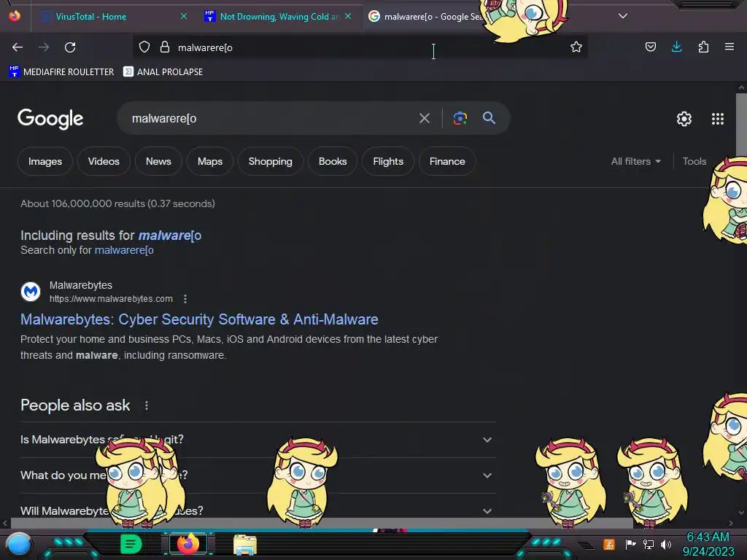Clear the Google search box text
Screen dimensions: 747x560
pyautogui.click(x=424, y=118)
